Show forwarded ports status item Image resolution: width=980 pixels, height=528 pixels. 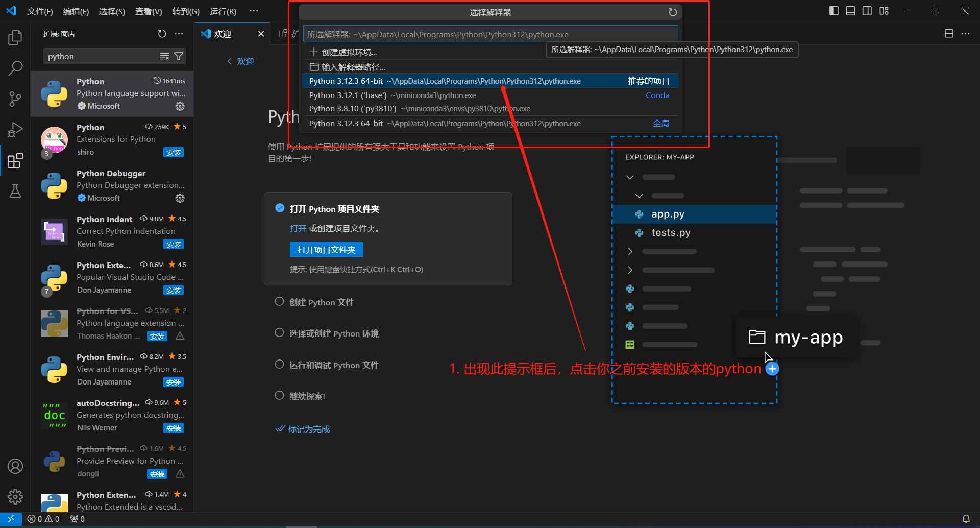pyautogui.click(x=78, y=519)
